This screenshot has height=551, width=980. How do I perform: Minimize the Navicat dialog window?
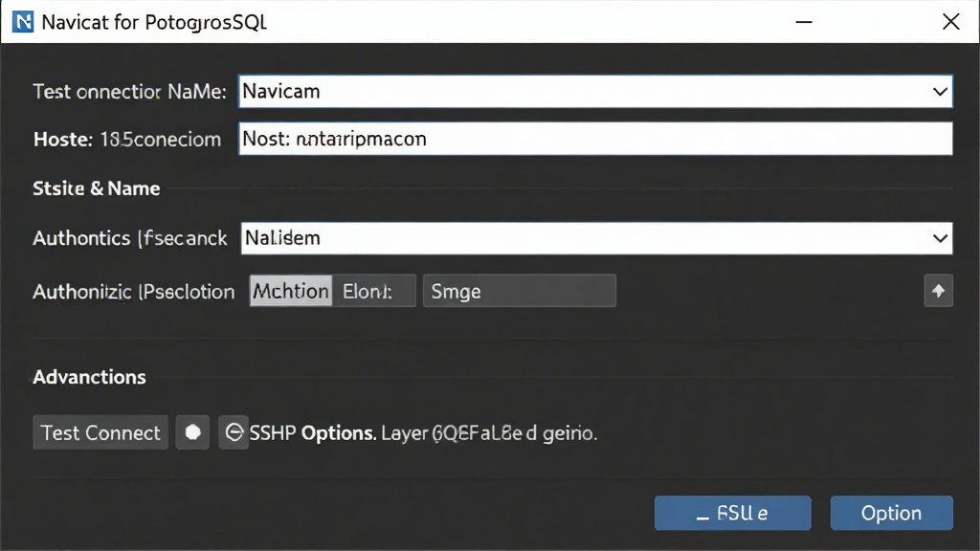click(804, 22)
